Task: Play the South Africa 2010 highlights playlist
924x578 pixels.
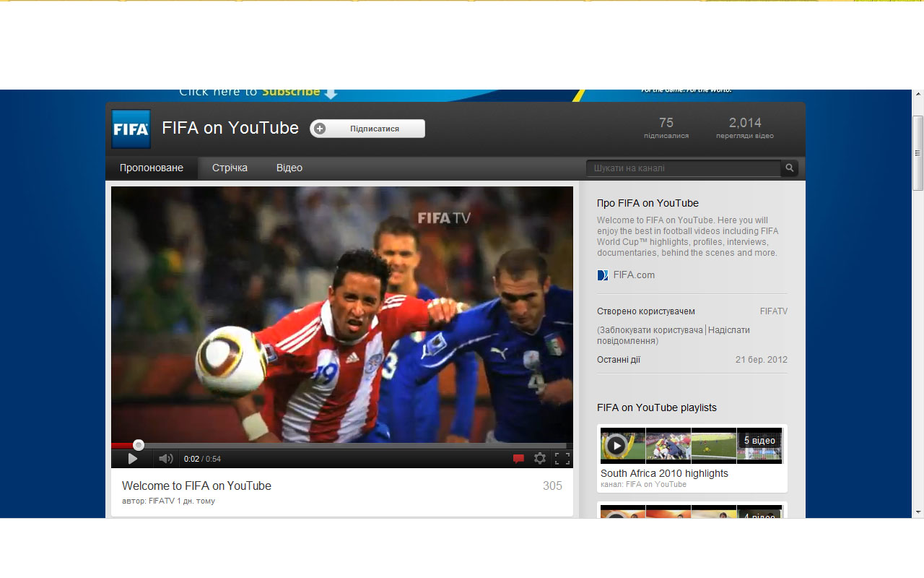Action: tap(616, 445)
